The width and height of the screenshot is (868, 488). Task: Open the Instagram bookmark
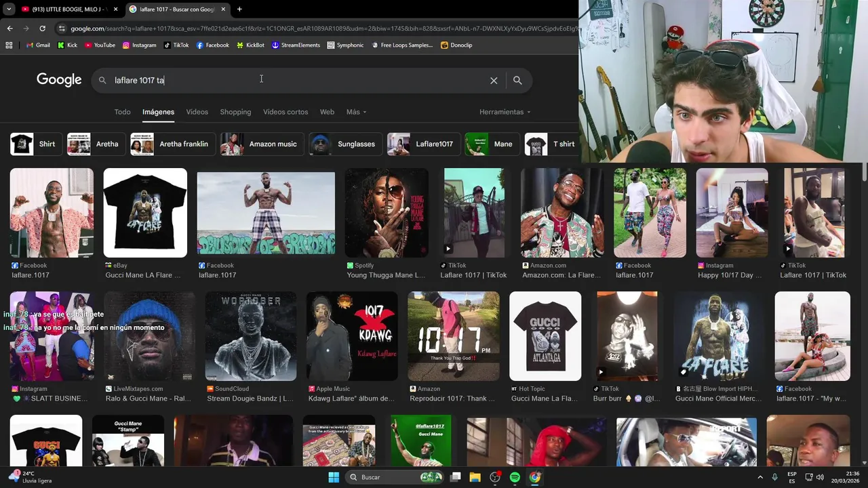tap(139, 45)
